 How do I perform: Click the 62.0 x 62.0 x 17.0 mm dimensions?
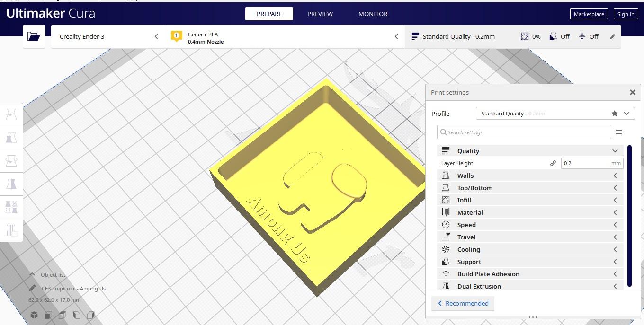pos(54,300)
